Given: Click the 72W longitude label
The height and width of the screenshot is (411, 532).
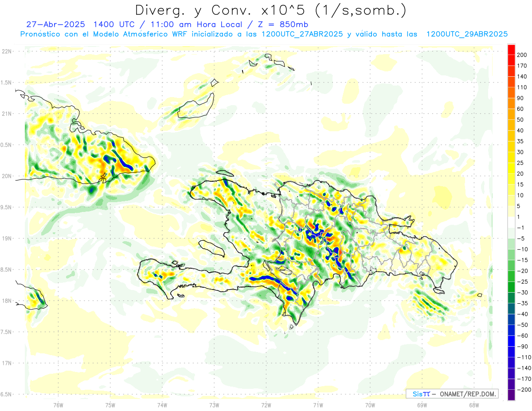Looking at the screenshot, I should tap(266, 405).
